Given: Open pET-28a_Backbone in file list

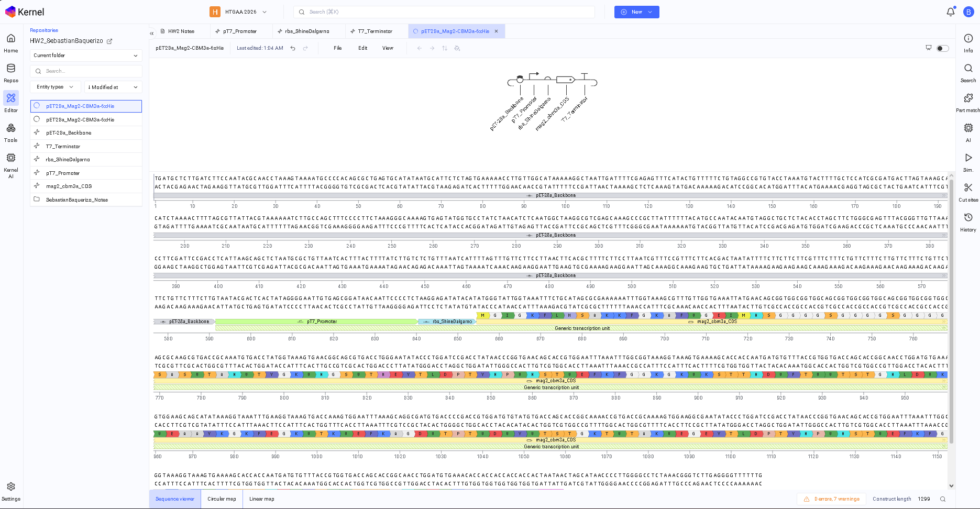Looking at the screenshot, I should (86, 133).
